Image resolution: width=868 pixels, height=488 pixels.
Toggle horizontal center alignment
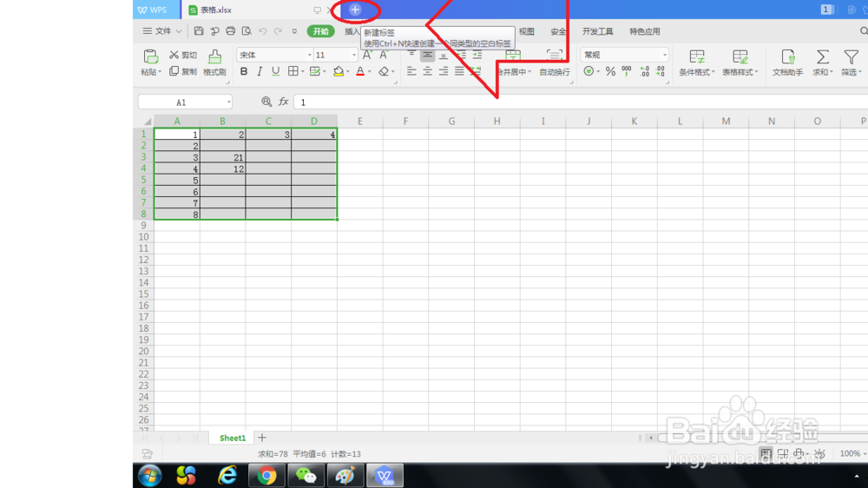(427, 71)
